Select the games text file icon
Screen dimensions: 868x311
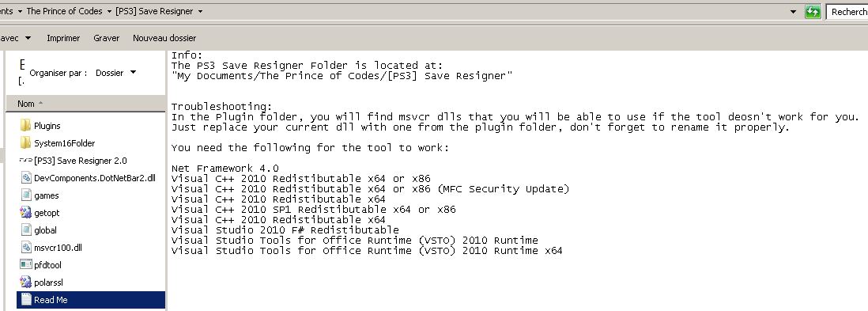(25, 195)
